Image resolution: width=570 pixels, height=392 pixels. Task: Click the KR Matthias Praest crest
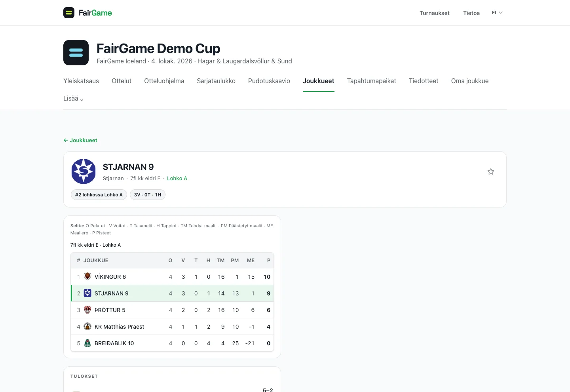tap(87, 326)
